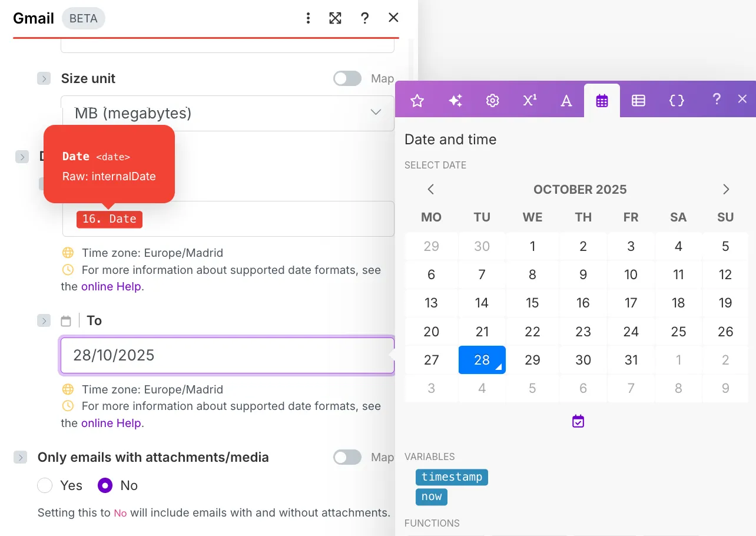Switch to the General functions gear tab
The image size is (756, 536).
coord(492,101)
